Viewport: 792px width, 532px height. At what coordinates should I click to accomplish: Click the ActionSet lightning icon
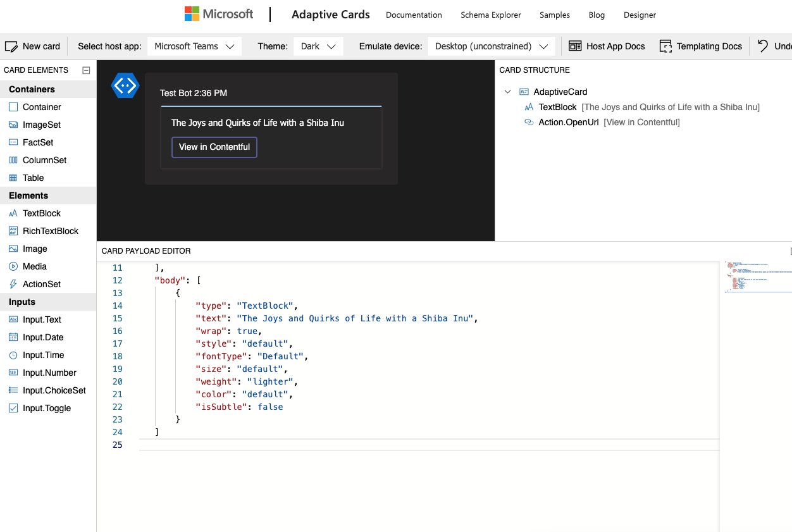point(13,284)
